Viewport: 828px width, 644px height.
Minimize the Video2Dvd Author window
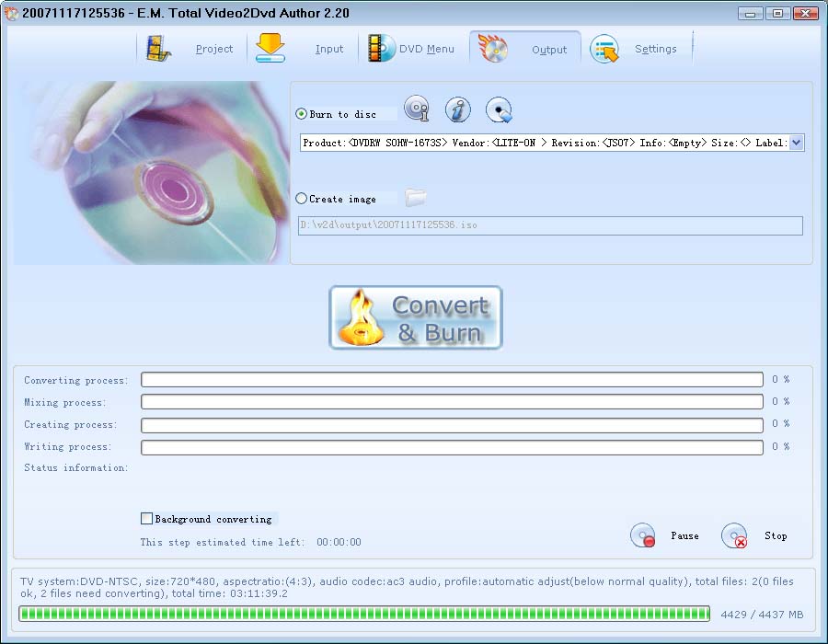(x=750, y=13)
